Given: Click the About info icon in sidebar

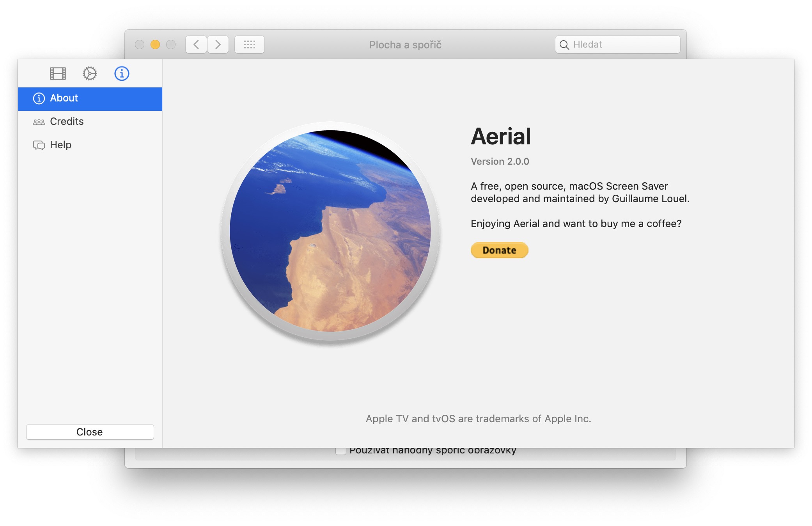Looking at the screenshot, I should point(39,98).
